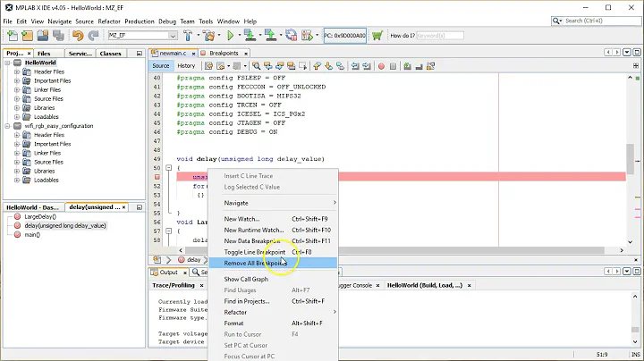Select LargeDelay() in navigator list
Screen dimensions: 644x361
coord(40,216)
